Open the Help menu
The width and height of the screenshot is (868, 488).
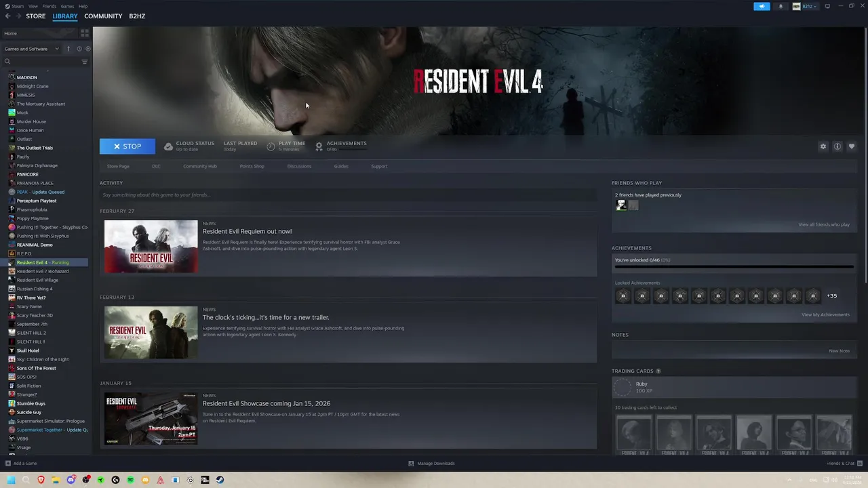tap(83, 6)
